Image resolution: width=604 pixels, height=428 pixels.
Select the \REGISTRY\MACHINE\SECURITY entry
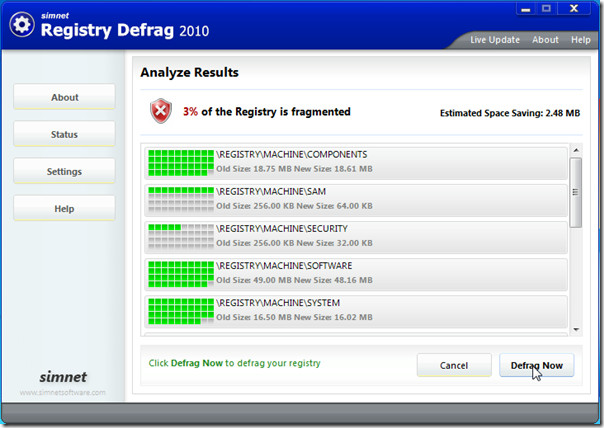click(x=356, y=237)
